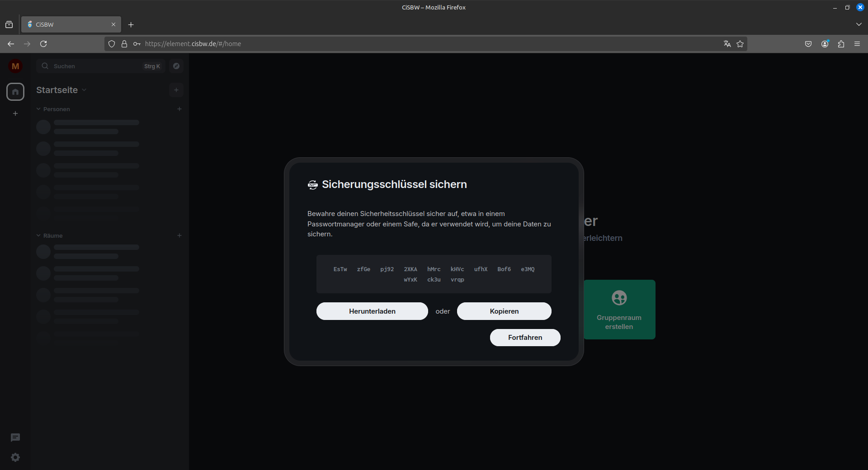The width and height of the screenshot is (868, 470).
Task: Open user avatar menu M
Action: tap(15, 66)
